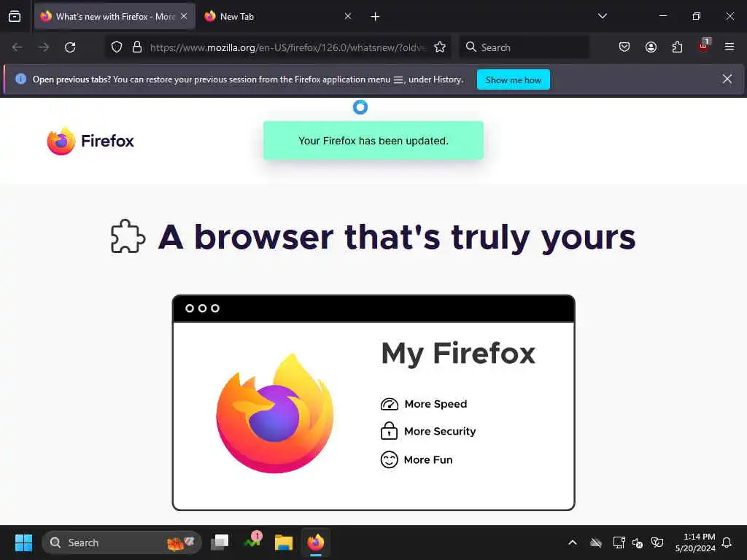Click the Your Firefox has been updated banner

tap(373, 141)
